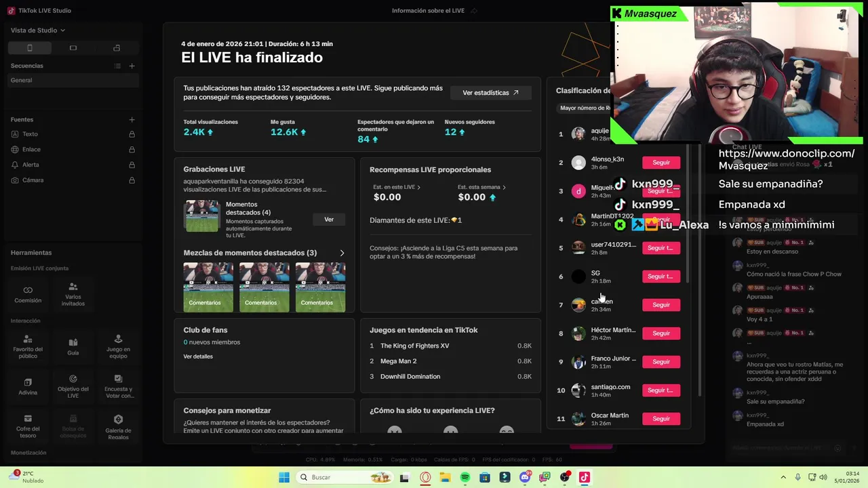This screenshot has height=488, width=868.
Task: Show hidden system tray icons
Action: coord(783,477)
